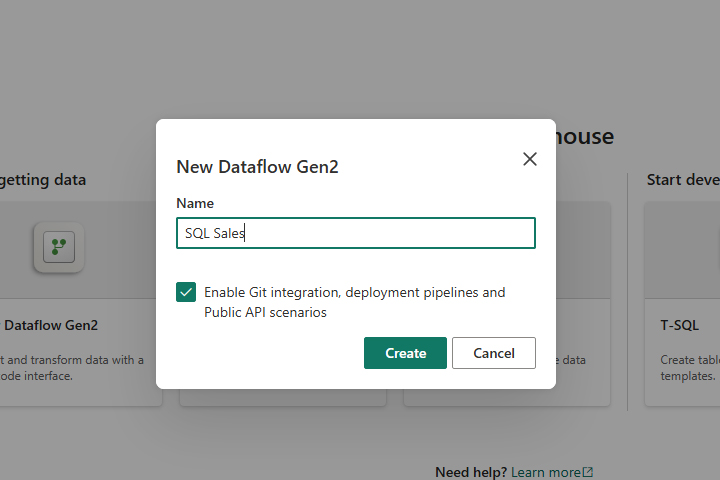The height and width of the screenshot is (480, 720).
Task: Click the T-SQL card description text
Action: (x=688, y=368)
